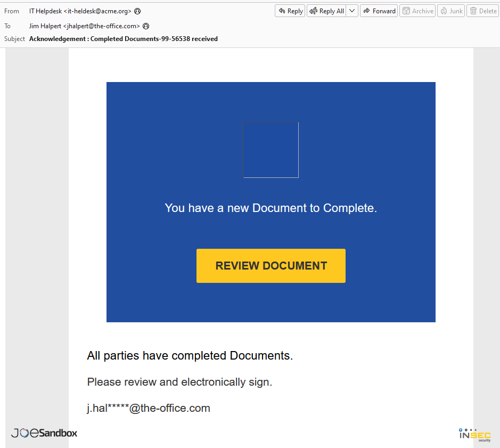Click the contact icon beside the IT Helpdesk sender

(137, 11)
